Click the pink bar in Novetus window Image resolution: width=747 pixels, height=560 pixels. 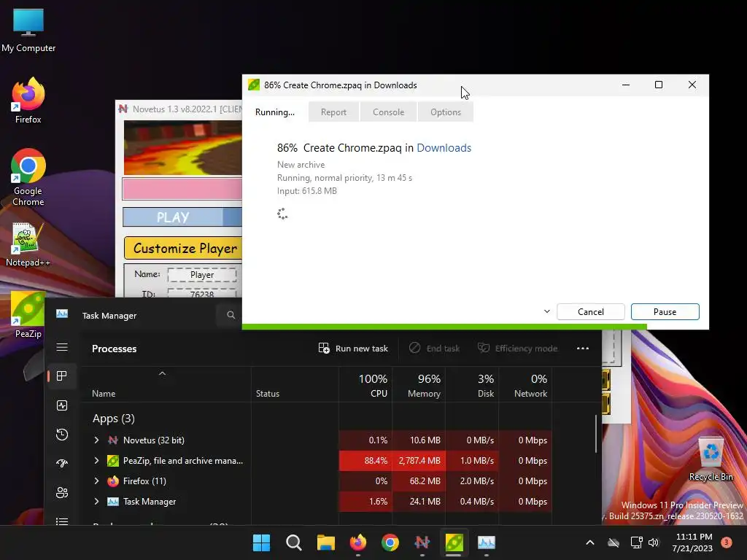pyautogui.click(x=182, y=189)
